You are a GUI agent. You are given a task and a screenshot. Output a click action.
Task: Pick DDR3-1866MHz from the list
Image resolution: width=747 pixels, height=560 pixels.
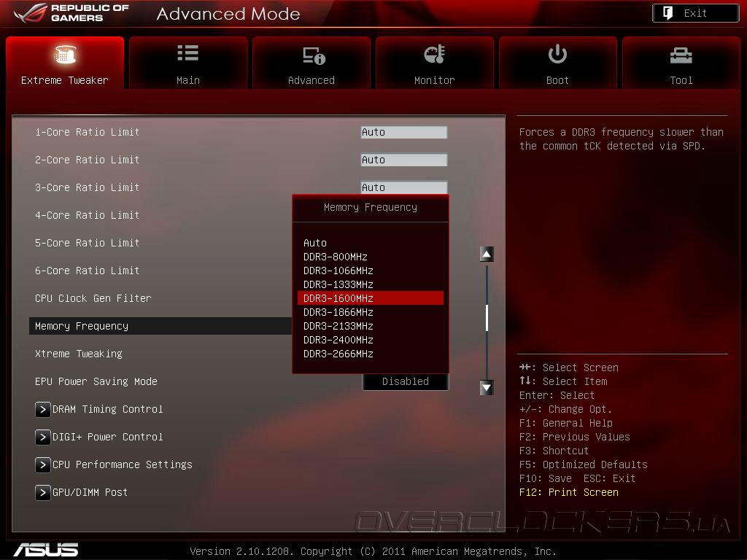370,312
